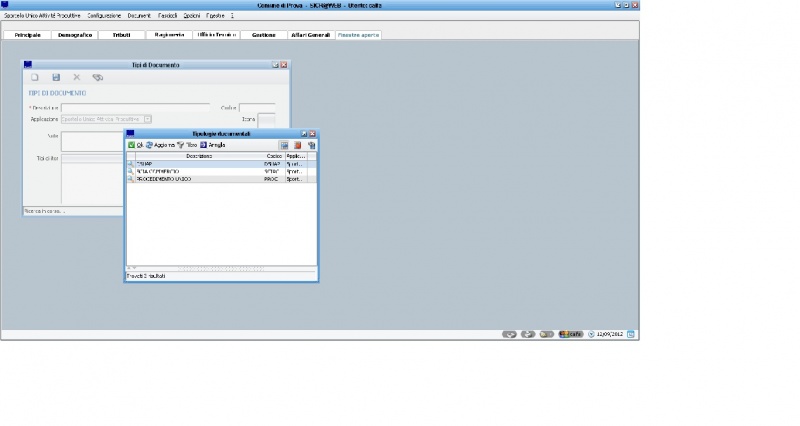
Task: Open the Finestre menu
Action: click(x=215, y=16)
